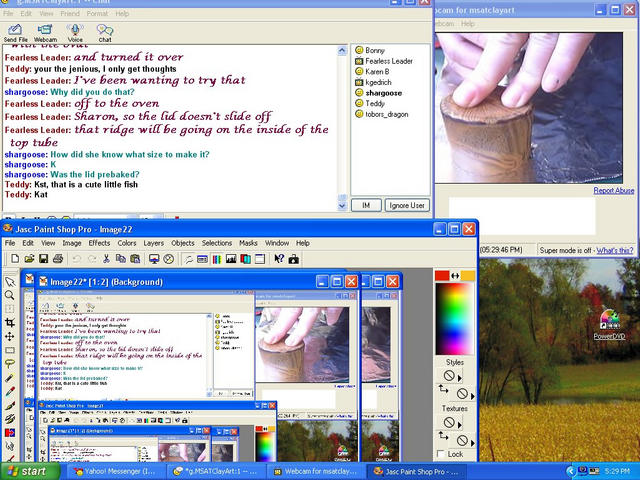Select the Crop tool
The height and width of the screenshot is (480, 640).
tap(10, 322)
